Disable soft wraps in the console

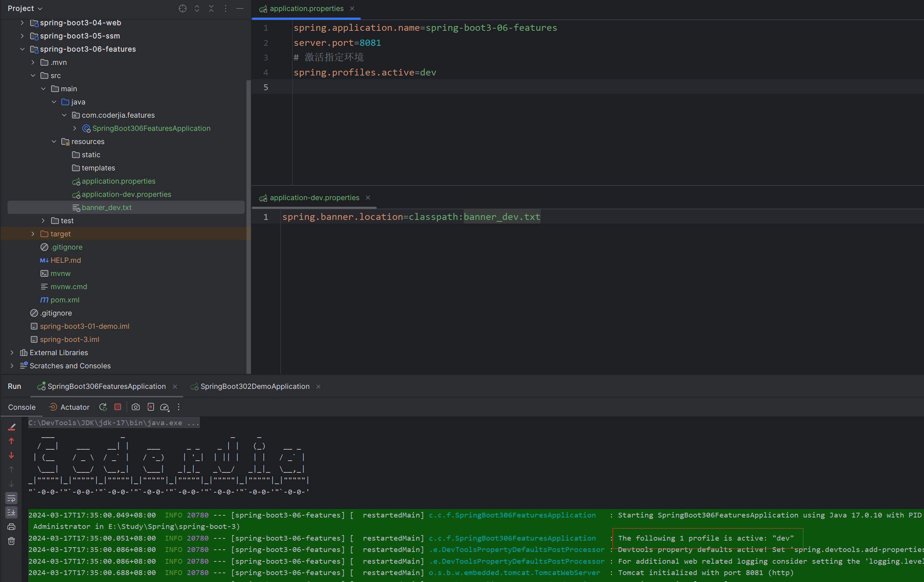pyautogui.click(x=11, y=498)
